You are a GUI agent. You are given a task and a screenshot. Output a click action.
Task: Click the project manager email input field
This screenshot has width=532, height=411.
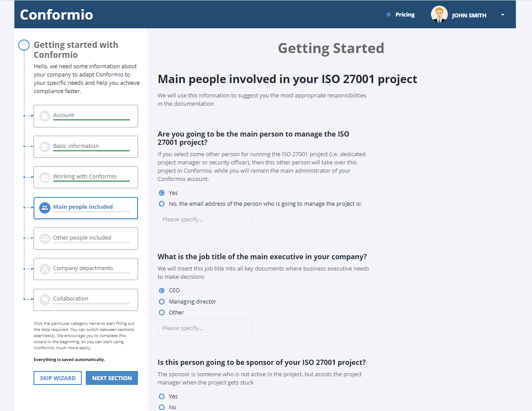(205, 219)
